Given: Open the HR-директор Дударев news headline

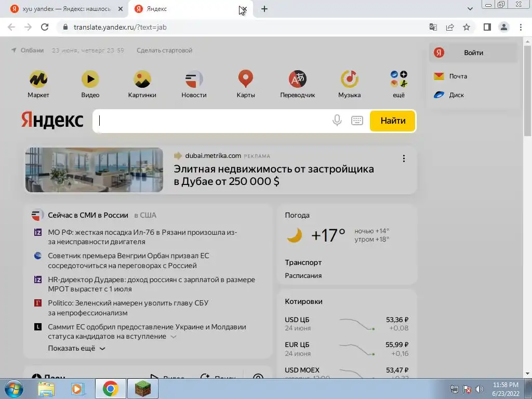Looking at the screenshot, I should pos(151,284).
